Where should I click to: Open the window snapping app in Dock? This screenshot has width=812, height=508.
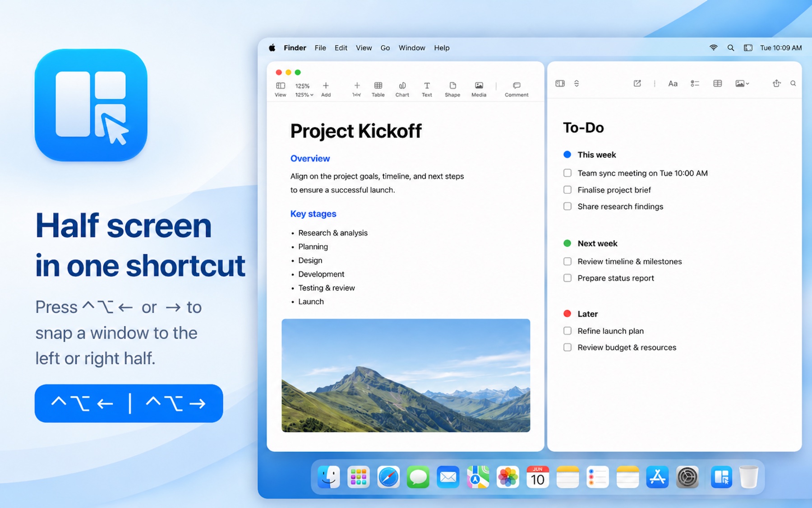(x=722, y=477)
